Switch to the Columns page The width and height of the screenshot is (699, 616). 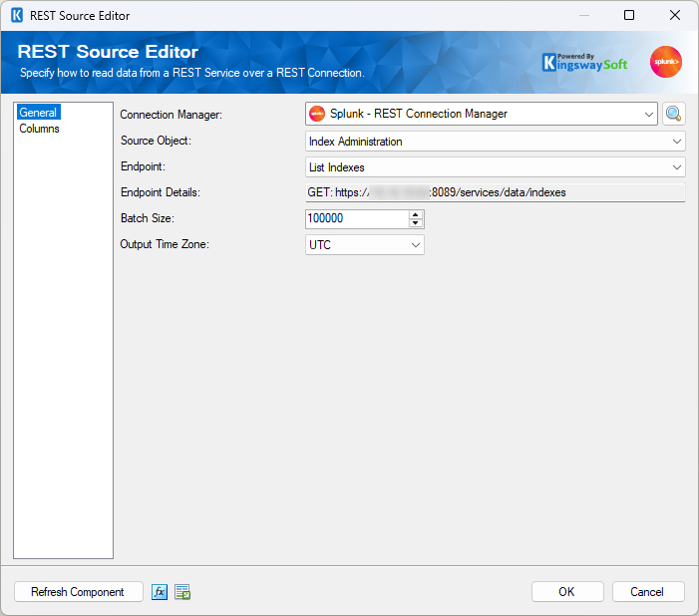39,129
